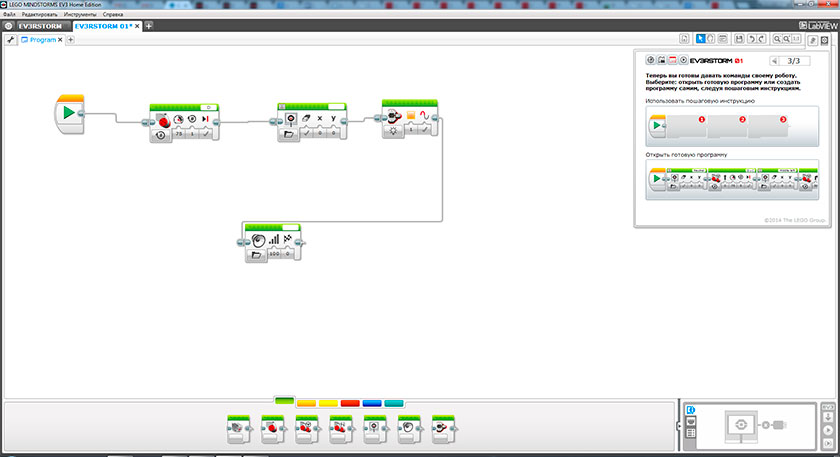Pick the Move Steering block from the palette

[x=307, y=429]
